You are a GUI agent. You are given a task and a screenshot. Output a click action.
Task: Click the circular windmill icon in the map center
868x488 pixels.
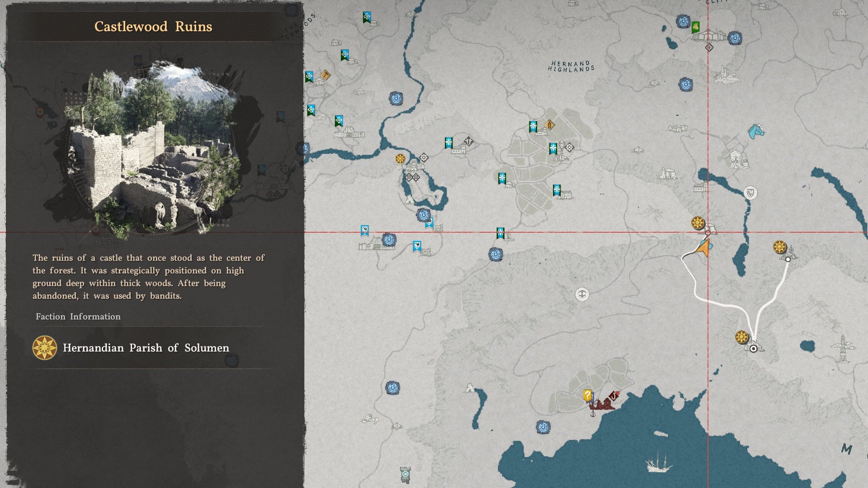583,295
